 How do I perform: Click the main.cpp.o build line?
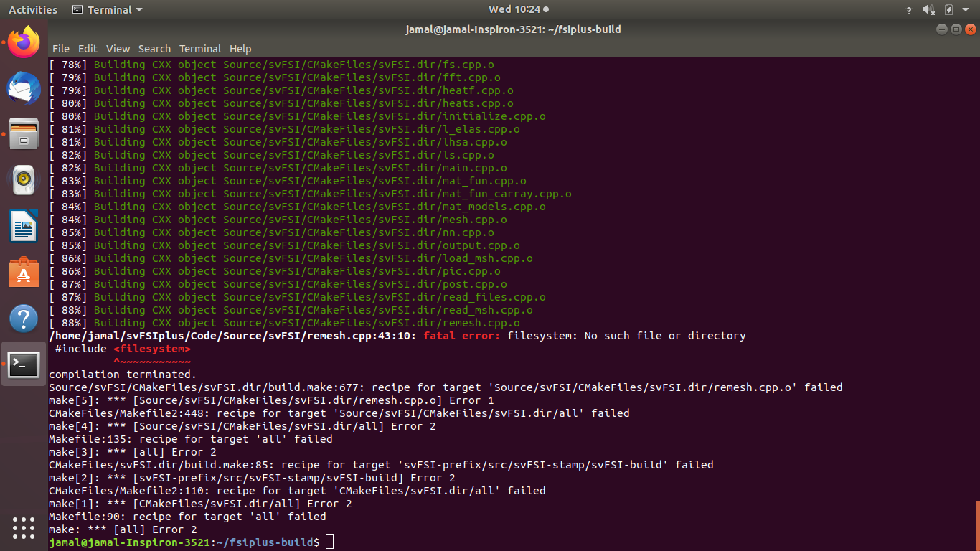[278, 168]
